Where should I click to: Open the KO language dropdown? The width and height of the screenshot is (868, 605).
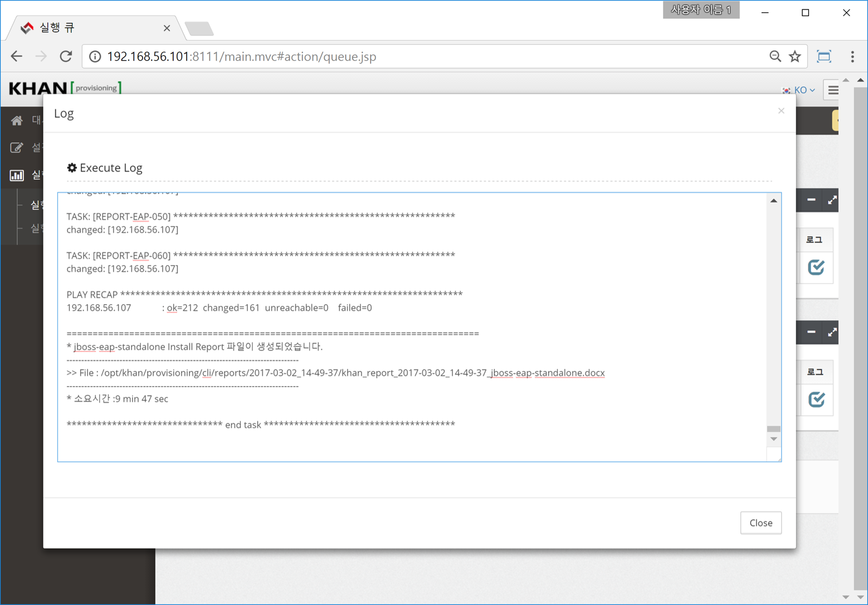799,90
